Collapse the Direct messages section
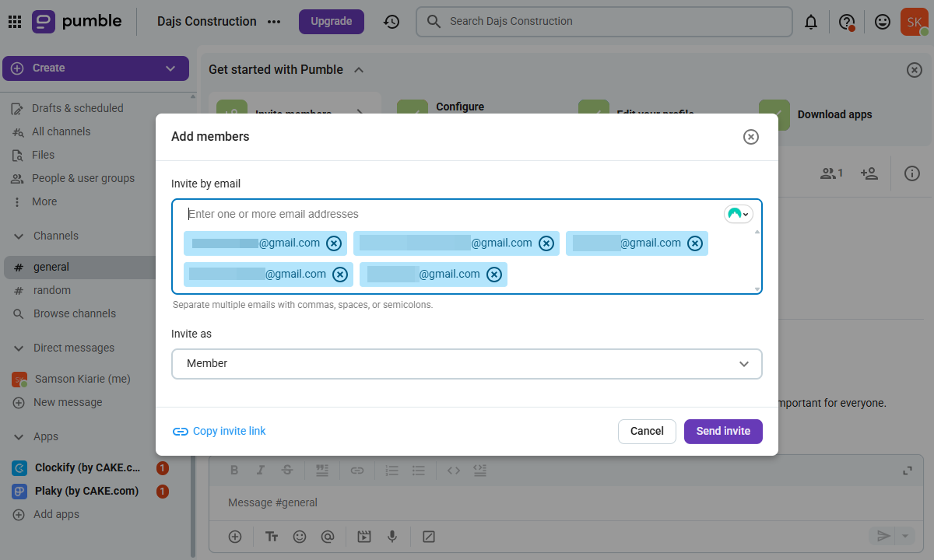 [19, 348]
